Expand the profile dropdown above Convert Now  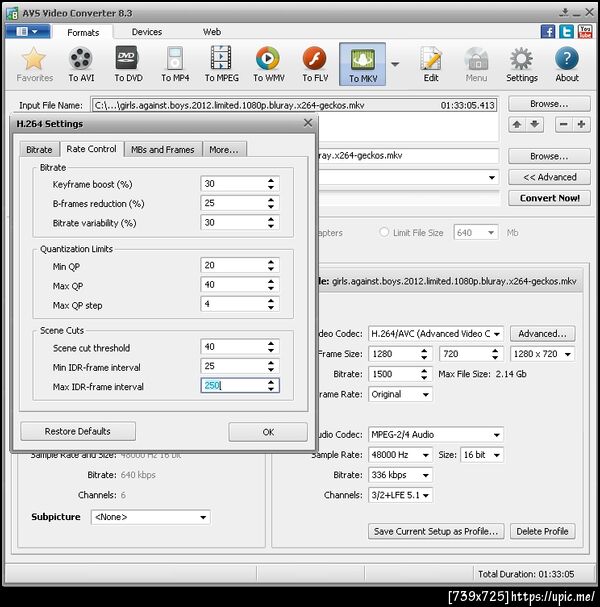[491, 178]
